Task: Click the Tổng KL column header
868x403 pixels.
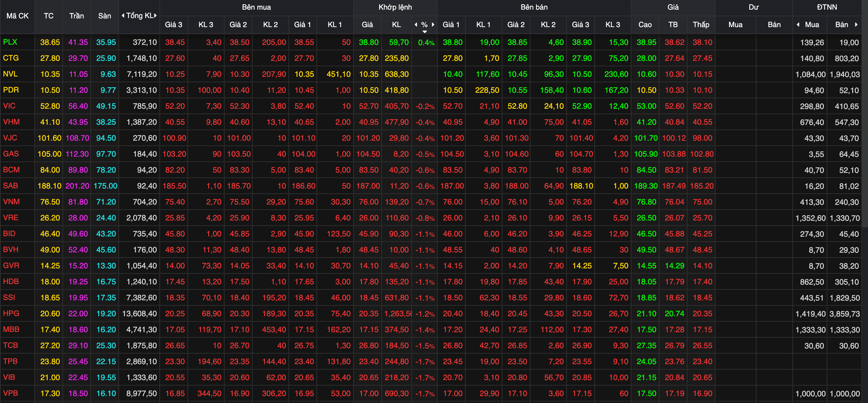Action: pyautogui.click(x=140, y=15)
